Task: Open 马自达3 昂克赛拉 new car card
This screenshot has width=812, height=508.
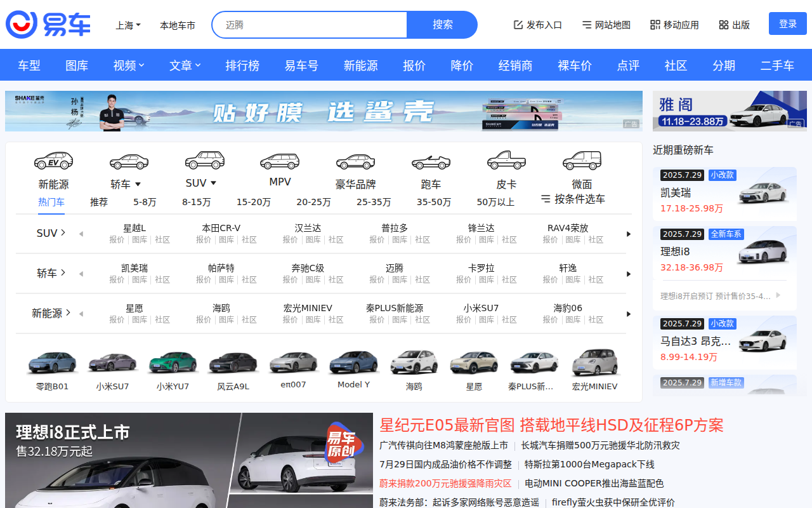Action: (x=724, y=342)
